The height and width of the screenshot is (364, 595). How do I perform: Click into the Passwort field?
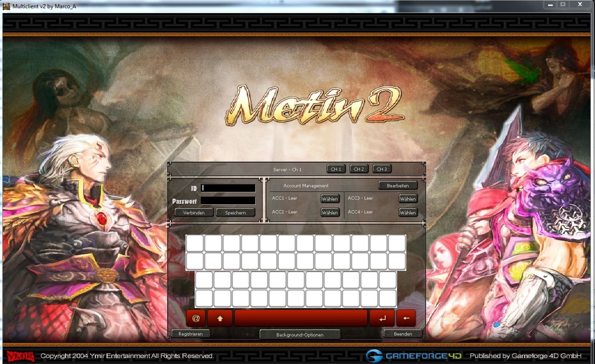pos(228,201)
